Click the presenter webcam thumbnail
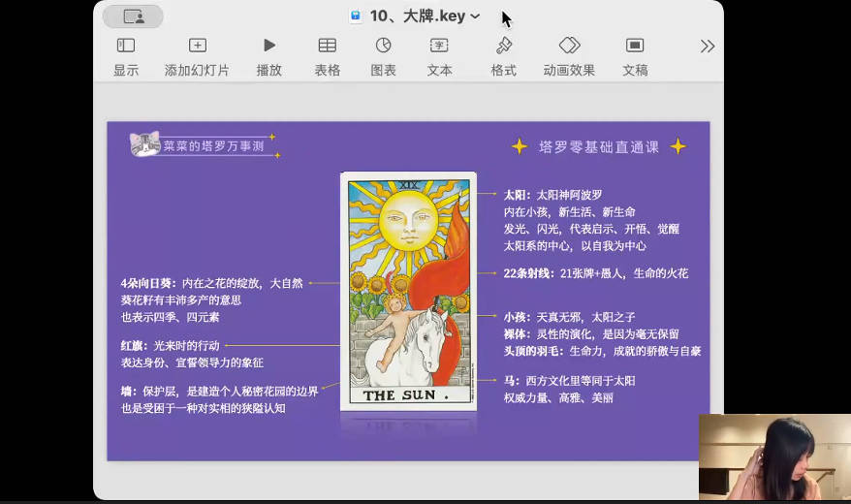The height and width of the screenshot is (504, 851). [x=774, y=457]
